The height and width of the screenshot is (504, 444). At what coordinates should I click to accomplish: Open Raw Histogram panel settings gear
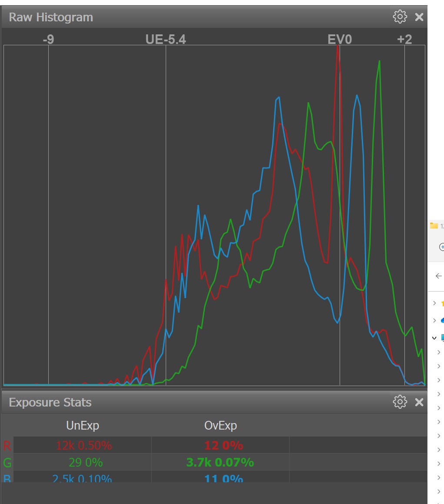point(400,17)
